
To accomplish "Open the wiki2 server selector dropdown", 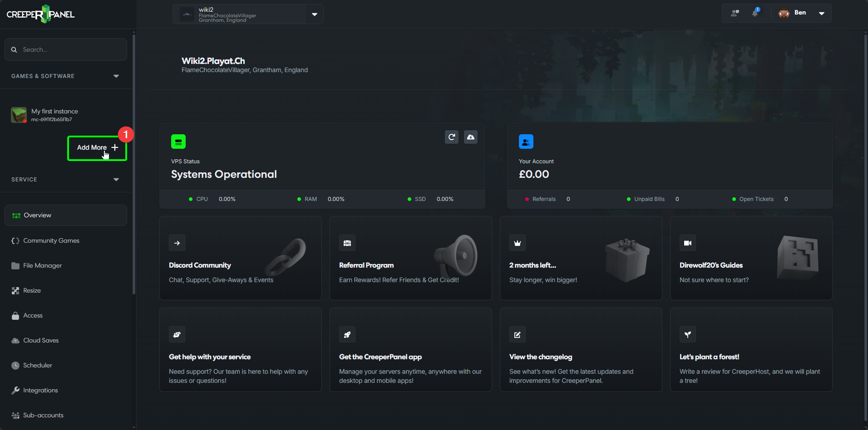I will coord(248,14).
